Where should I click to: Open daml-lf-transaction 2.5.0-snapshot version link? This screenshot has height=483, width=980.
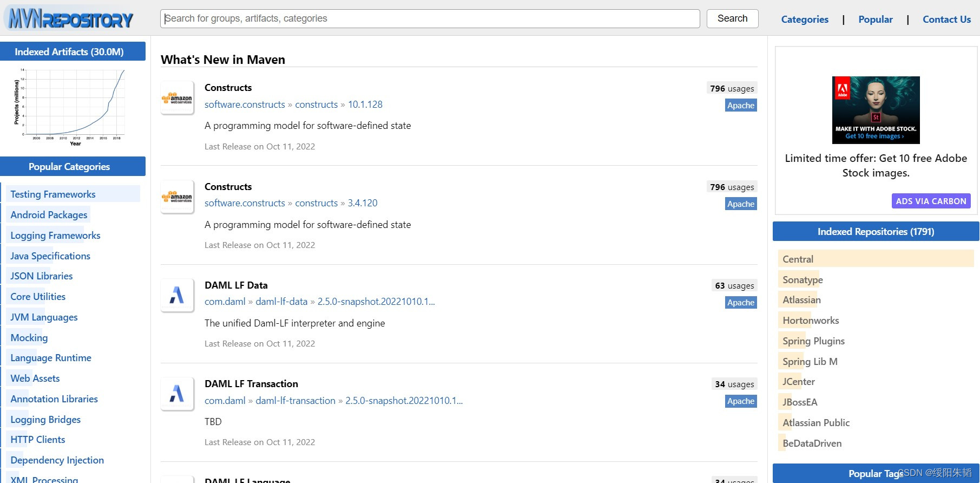tap(404, 401)
